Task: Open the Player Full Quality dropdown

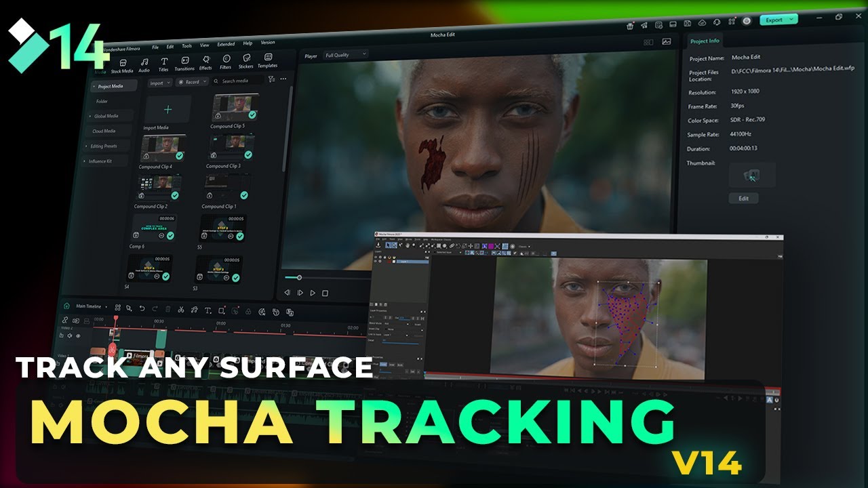Action: tap(345, 55)
